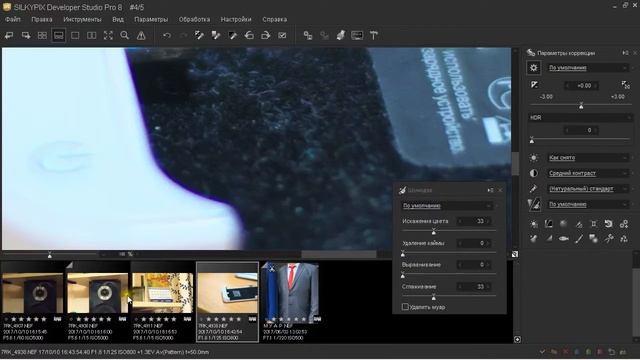640x360 pixels.
Task: Click the horizontal scrollbar under the preview
Action: coord(338,254)
